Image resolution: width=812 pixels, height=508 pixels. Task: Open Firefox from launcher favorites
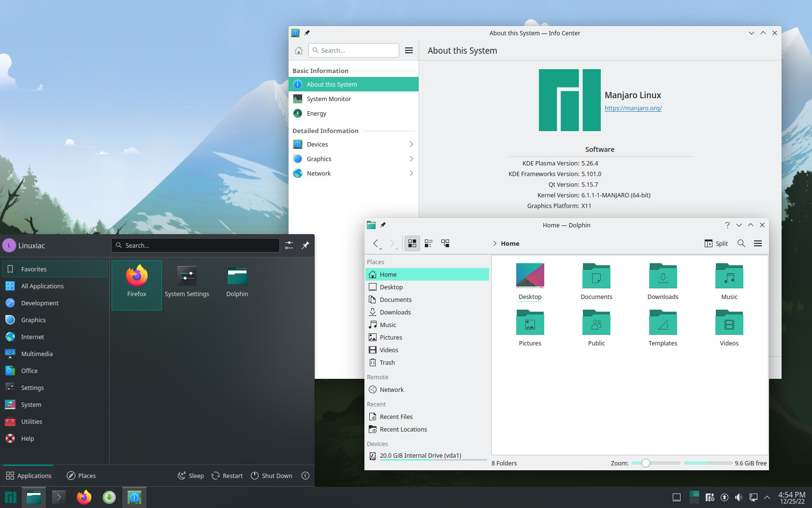click(137, 285)
